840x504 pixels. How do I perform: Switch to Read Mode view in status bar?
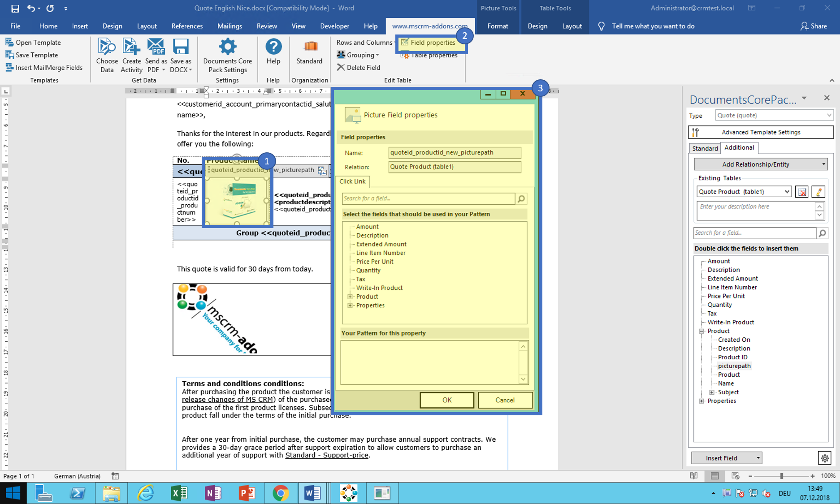pos(694,476)
